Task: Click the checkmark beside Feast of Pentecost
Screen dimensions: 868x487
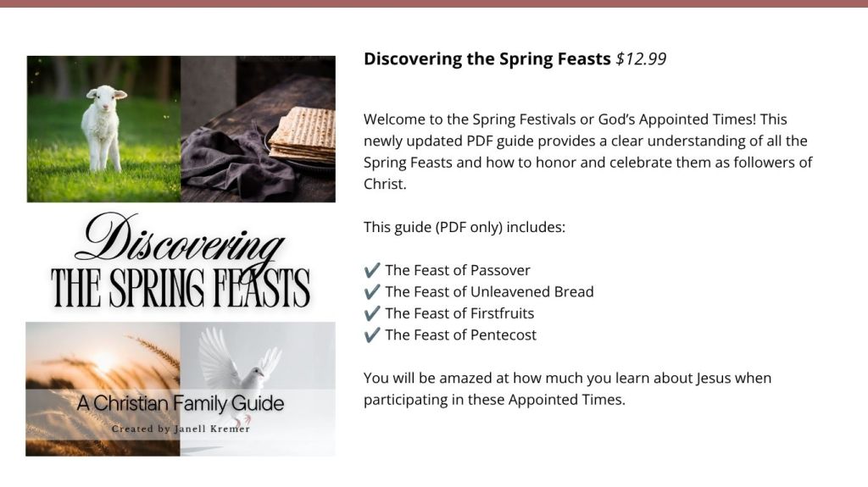Action: (372, 335)
